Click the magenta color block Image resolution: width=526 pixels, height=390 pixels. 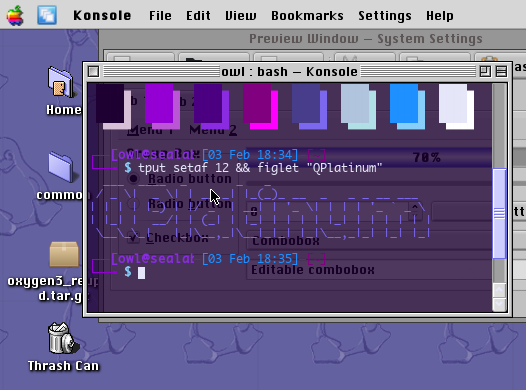(x=257, y=104)
